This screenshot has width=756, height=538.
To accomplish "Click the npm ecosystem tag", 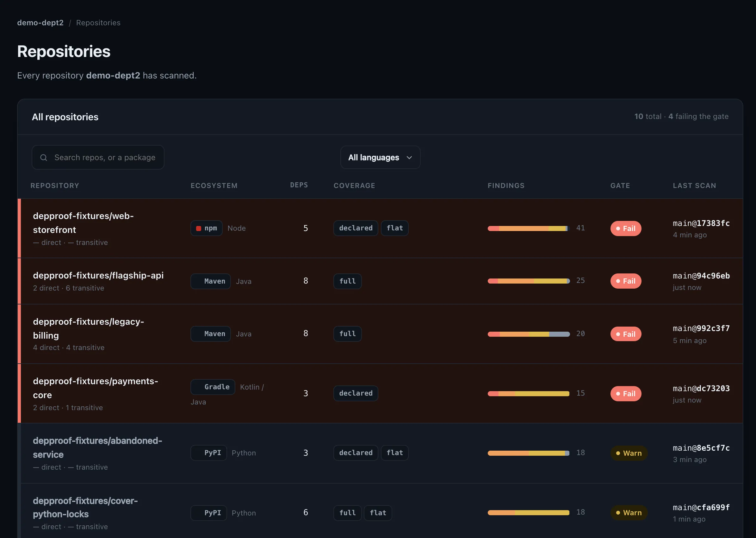I will (206, 228).
